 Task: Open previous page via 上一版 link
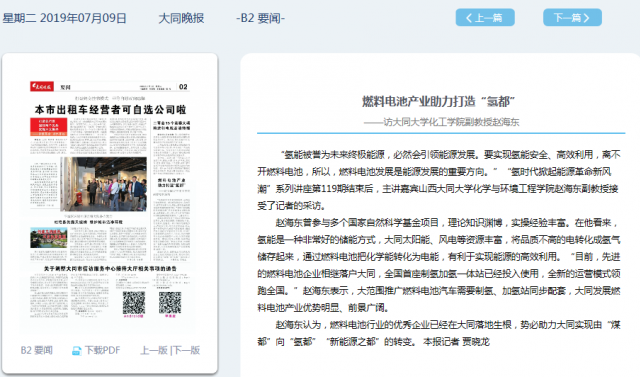pyautogui.click(x=154, y=350)
